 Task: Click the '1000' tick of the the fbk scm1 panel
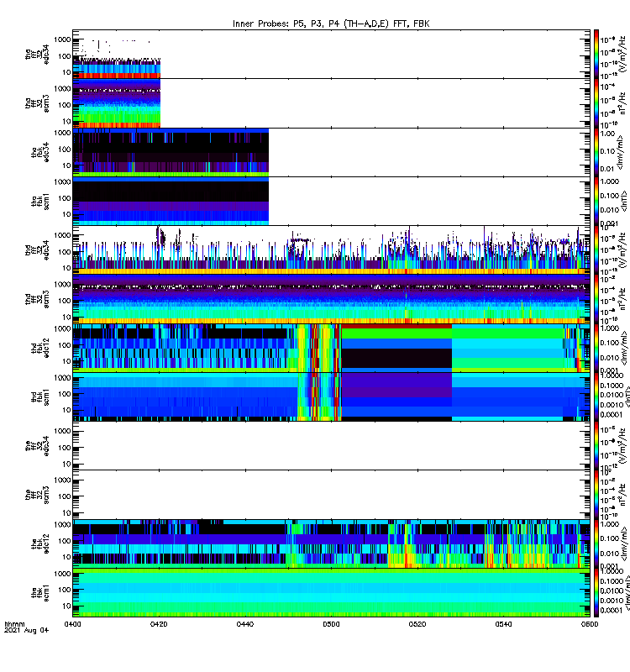click(62, 574)
